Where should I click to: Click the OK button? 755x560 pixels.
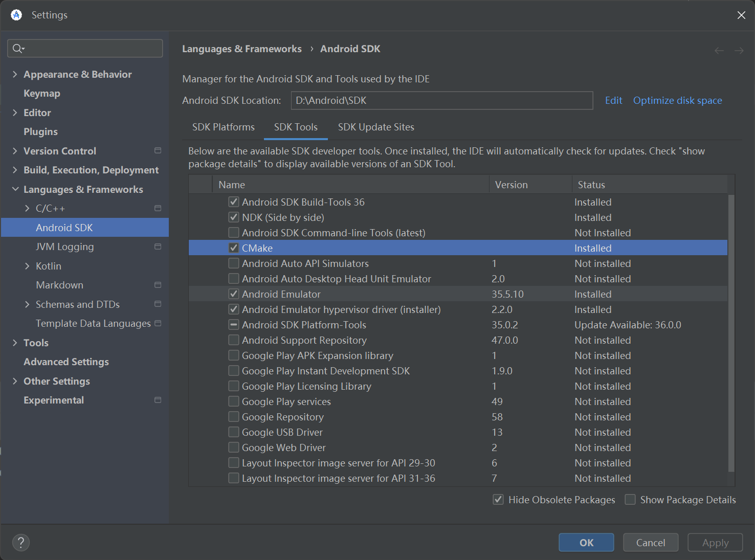[x=586, y=543]
